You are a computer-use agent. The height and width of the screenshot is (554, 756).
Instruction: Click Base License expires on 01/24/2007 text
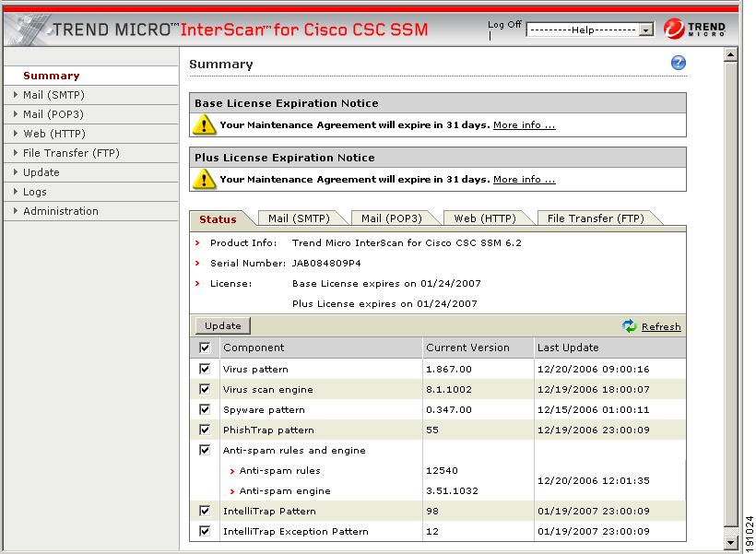tap(386, 284)
